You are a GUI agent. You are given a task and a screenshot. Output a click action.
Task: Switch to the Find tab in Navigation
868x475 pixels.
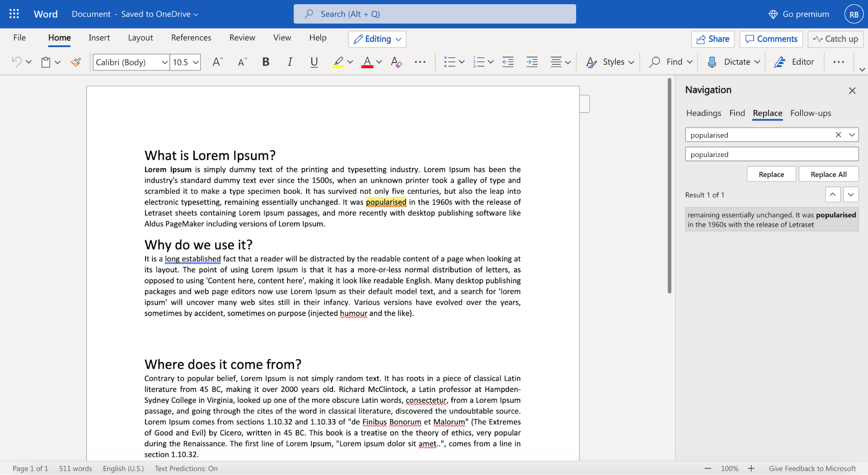click(737, 112)
